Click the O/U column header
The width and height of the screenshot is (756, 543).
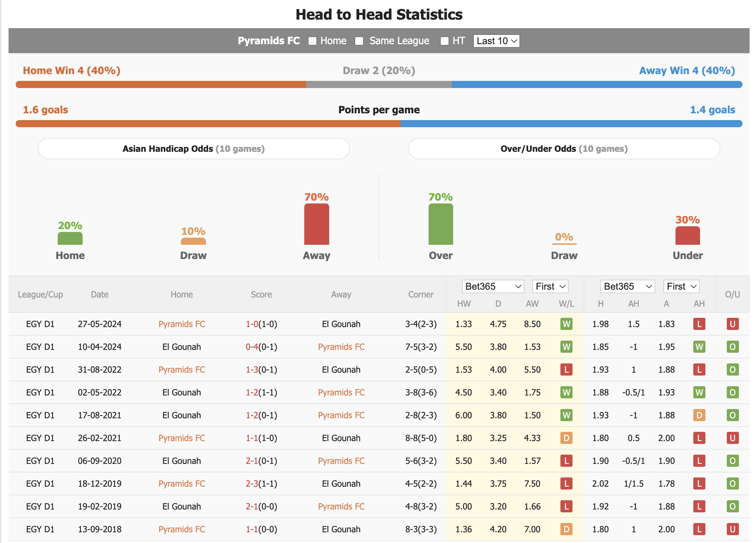(x=732, y=295)
